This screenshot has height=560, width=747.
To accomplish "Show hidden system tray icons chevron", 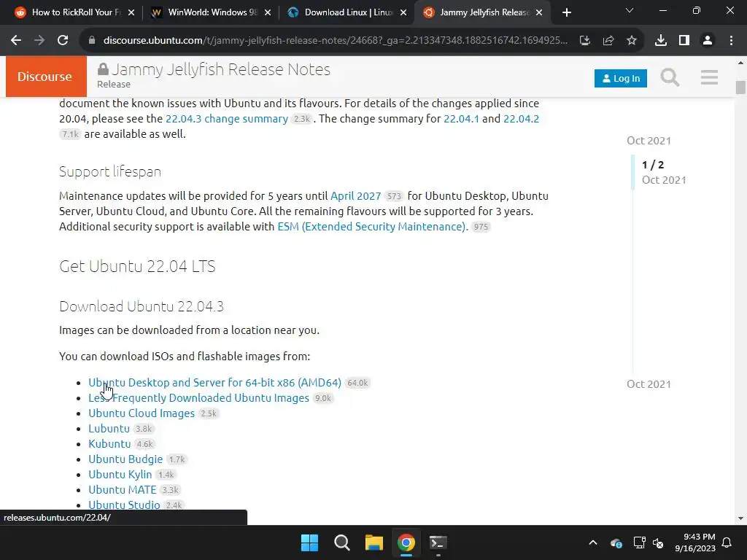I will point(592,542).
